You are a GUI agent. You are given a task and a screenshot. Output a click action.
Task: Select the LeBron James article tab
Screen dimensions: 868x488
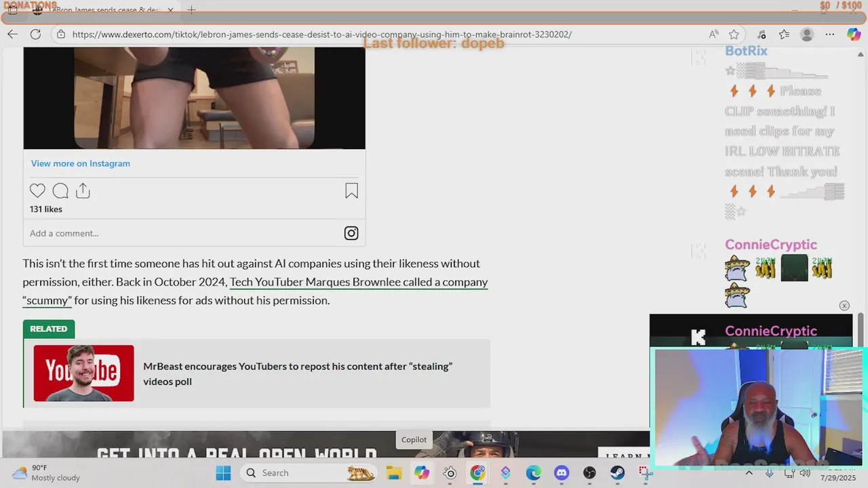coord(104,10)
